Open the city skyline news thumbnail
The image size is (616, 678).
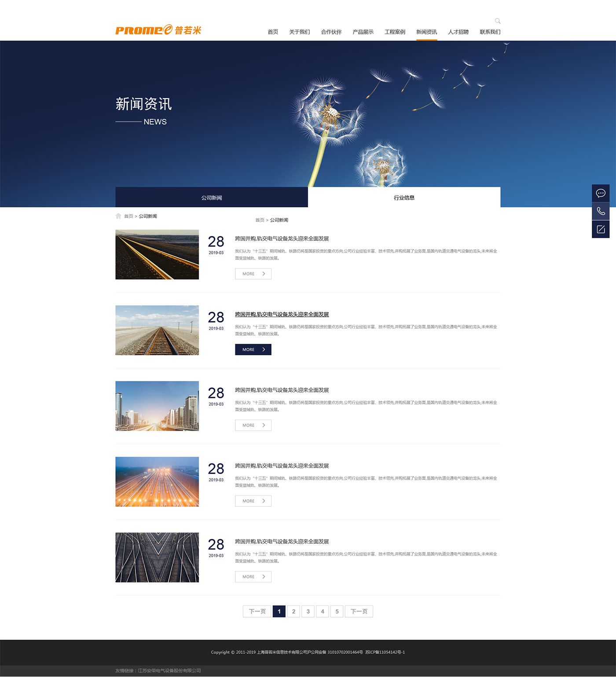[x=157, y=406]
